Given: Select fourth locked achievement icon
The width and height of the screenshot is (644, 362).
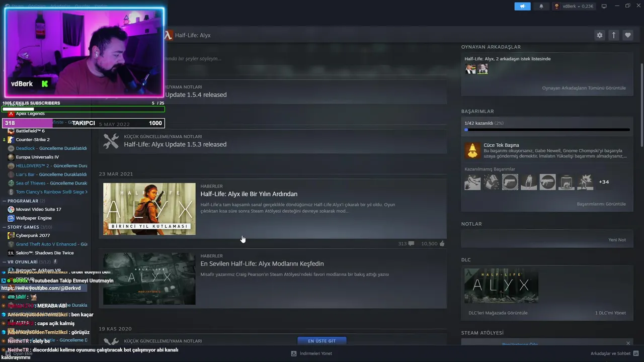Looking at the screenshot, I should (x=529, y=182).
